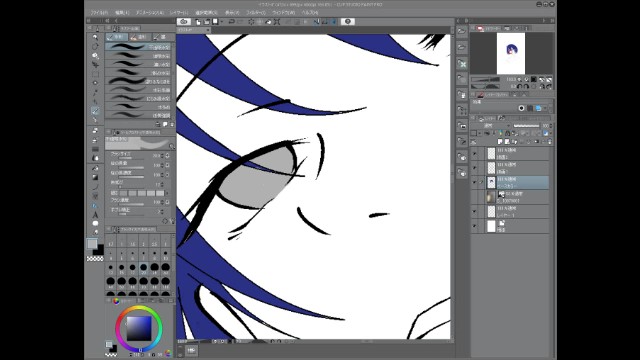Hide the topmost layer via eye icon

click(474, 153)
